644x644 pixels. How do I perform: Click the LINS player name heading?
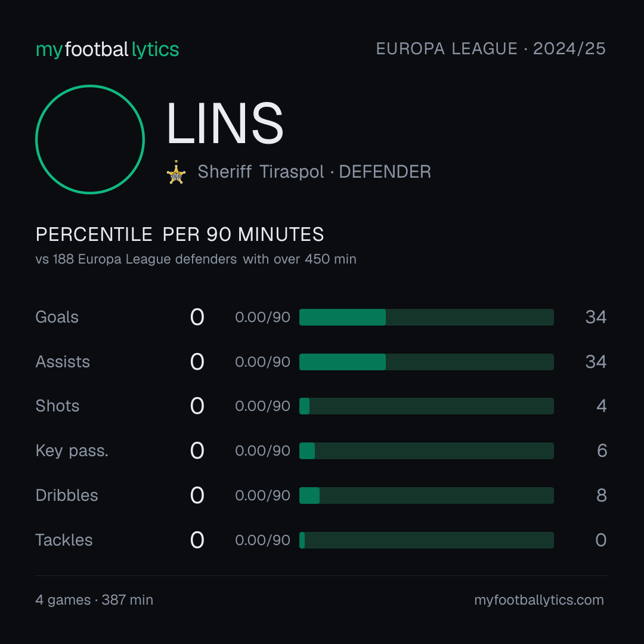225,123
